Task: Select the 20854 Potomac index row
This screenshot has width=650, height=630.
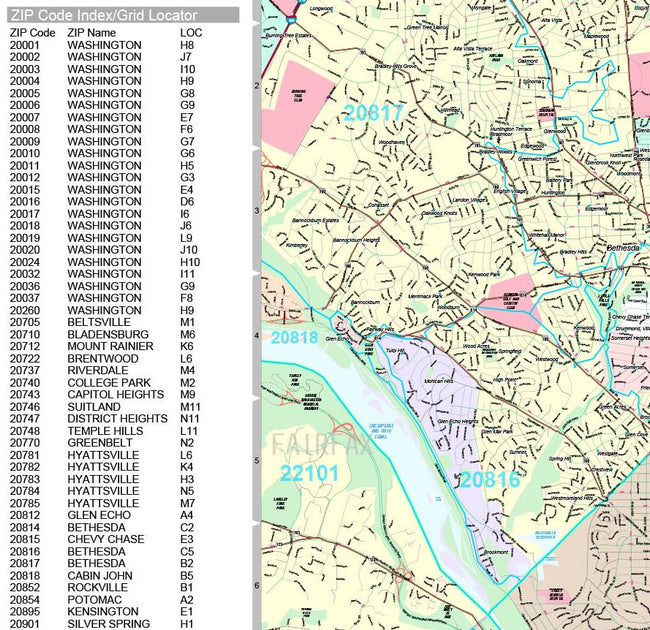Action: [100, 599]
